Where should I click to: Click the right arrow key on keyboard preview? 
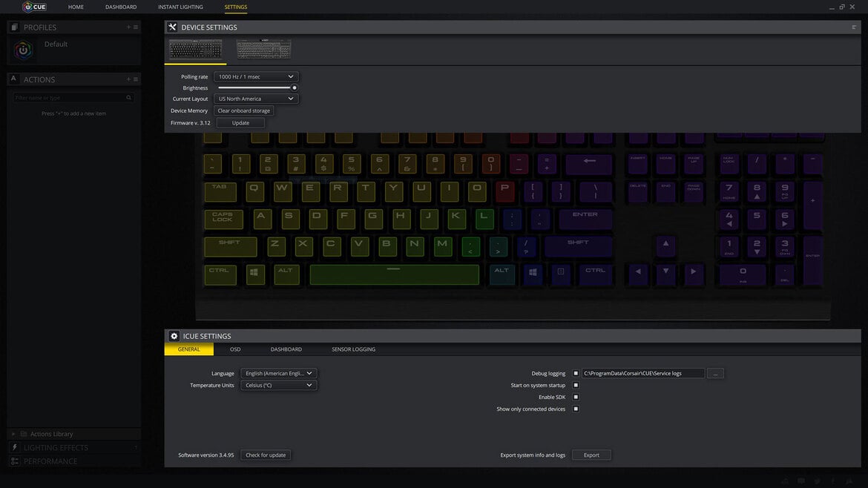(693, 274)
